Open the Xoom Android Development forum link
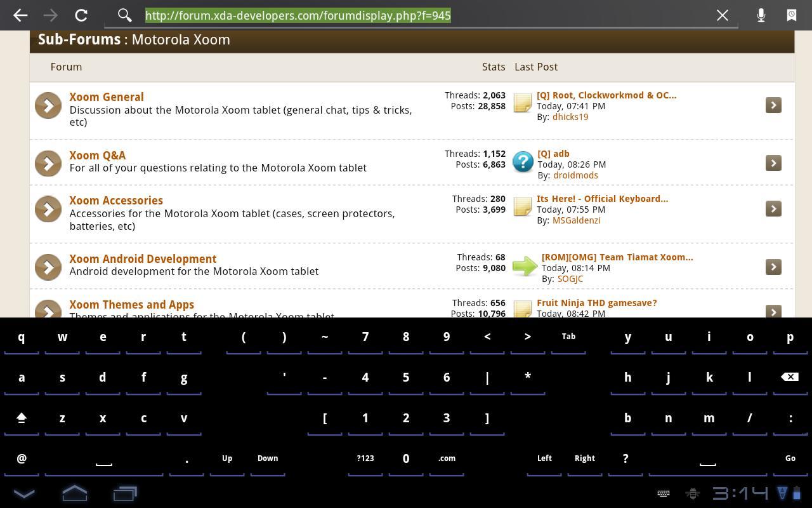This screenshot has height=508, width=812. pos(143,258)
